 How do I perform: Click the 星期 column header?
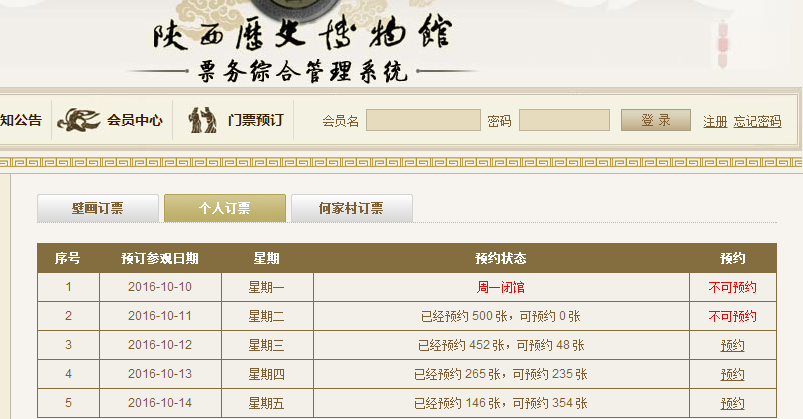266,258
